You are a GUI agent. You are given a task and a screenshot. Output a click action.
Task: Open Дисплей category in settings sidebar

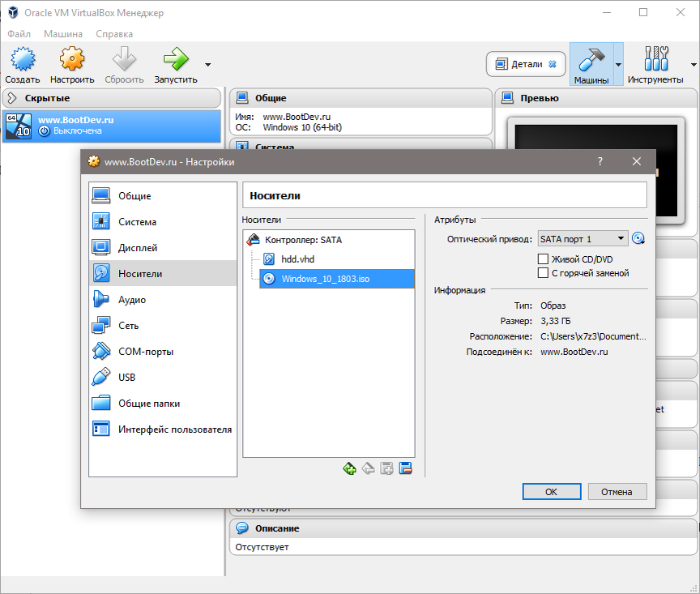163,247
